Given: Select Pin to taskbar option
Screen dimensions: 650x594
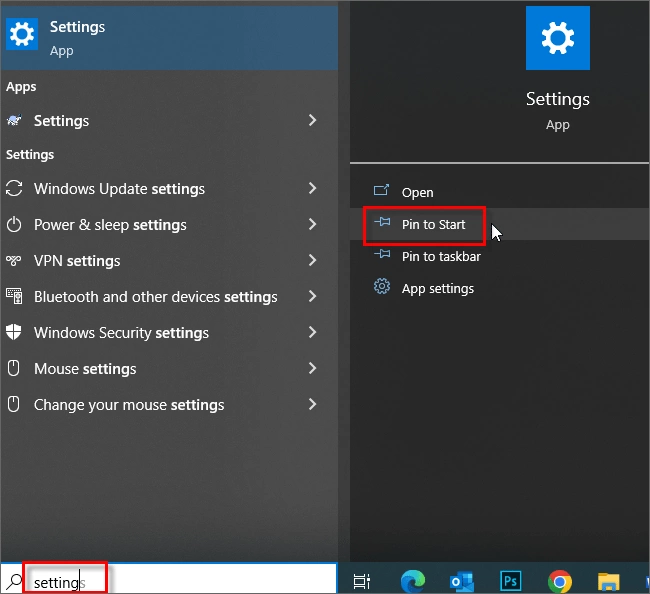Looking at the screenshot, I should pos(499,256).
